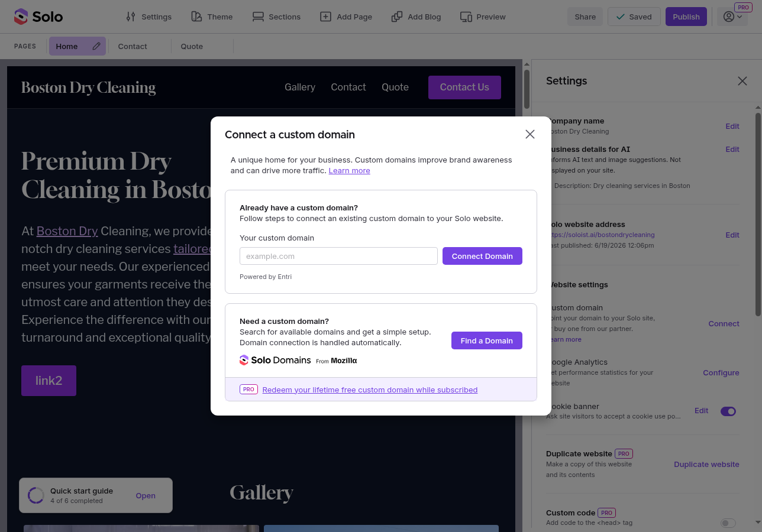Image resolution: width=762 pixels, height=532 pixels.
Task: Click Quote in site preview navigation
Action: [x=395, y=87]
